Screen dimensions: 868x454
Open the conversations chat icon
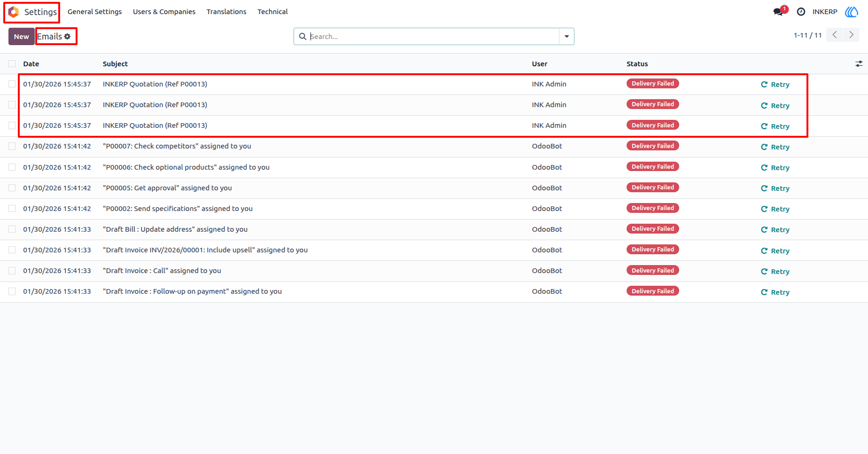click(779, 12)
